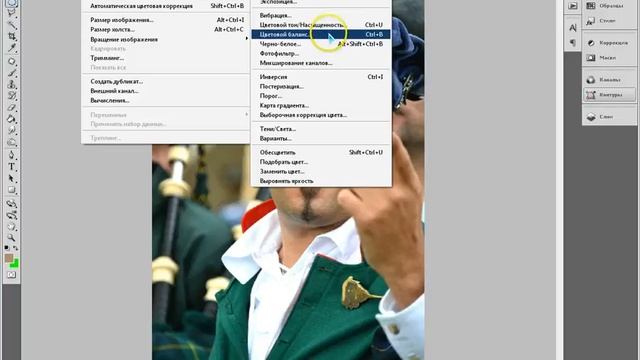Open the Стили panel
This screenshot has height=360, width=640.
609,20
